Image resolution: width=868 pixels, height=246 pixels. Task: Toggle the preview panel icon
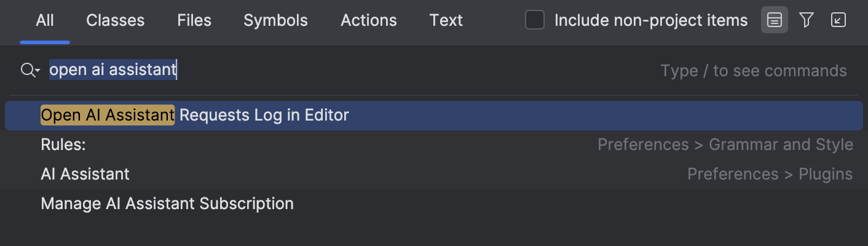point(775,20)
